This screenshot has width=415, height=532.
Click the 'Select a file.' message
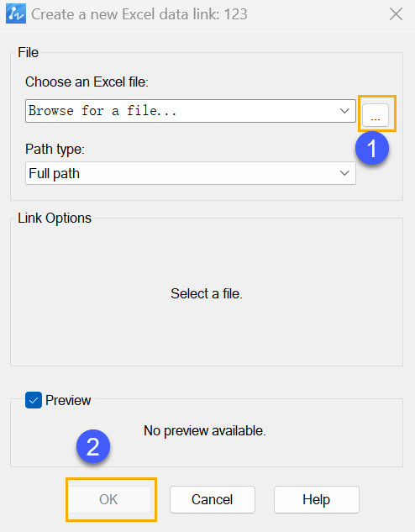(x=207, y=293)
